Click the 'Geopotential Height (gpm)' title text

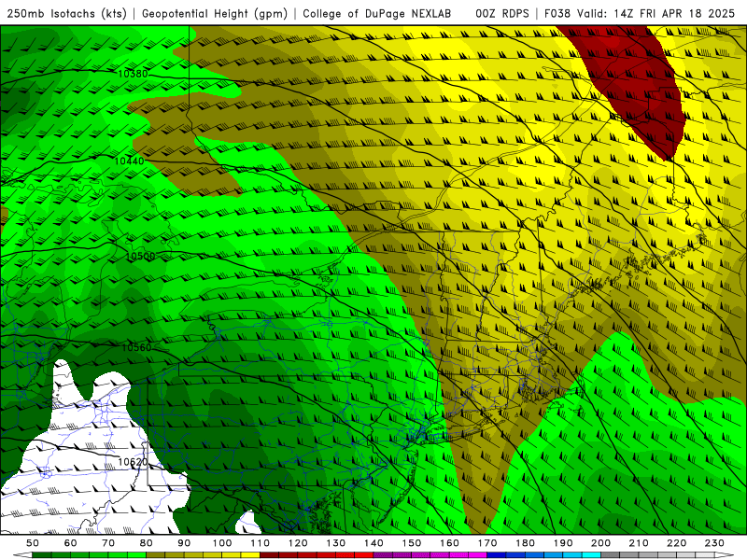(215, 14)
